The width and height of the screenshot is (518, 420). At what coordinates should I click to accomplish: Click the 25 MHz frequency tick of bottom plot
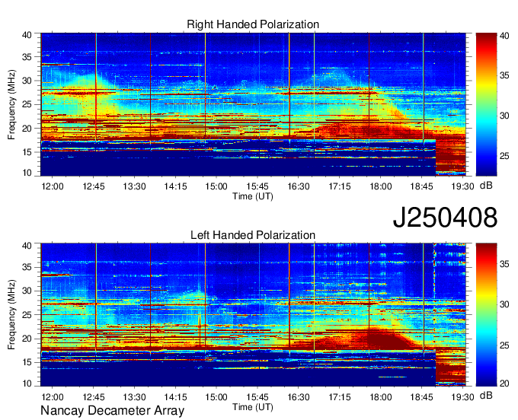click(27, 315)
